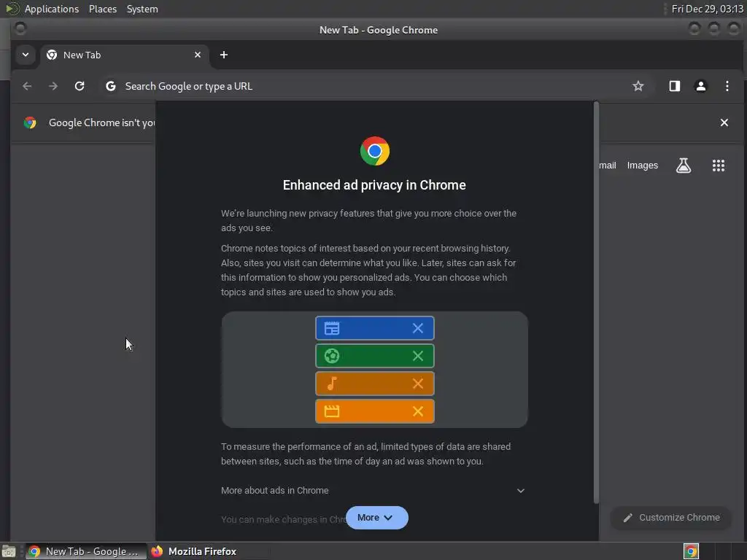Expand More about ads in Chrome
The image size is (747, 560).
(373, 491)
